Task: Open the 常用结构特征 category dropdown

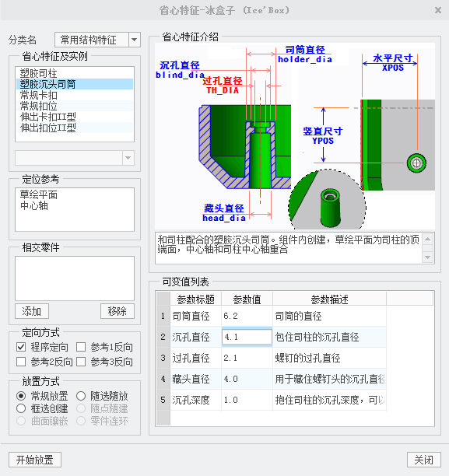Action: click(x=135, y=40)
